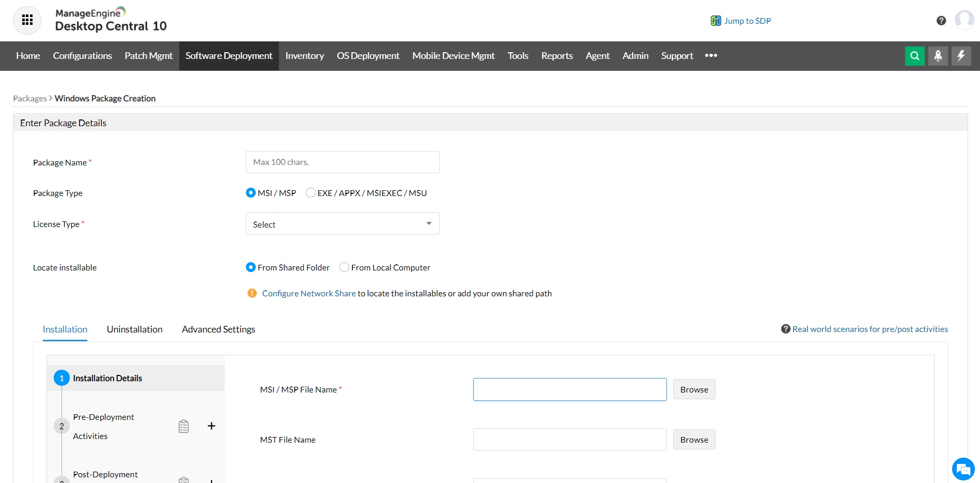
Task: Click the lightning bolt quick actions icon
Action: coord(961,56)
